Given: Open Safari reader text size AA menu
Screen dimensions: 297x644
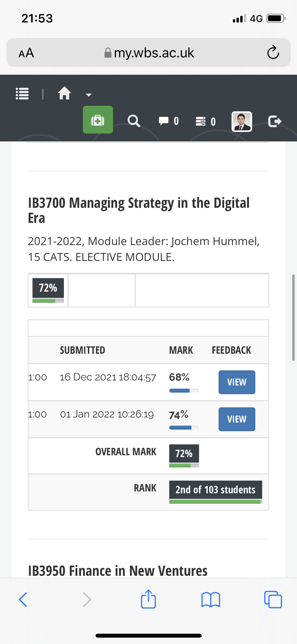Looking at the screenshot, I should 26,53.
